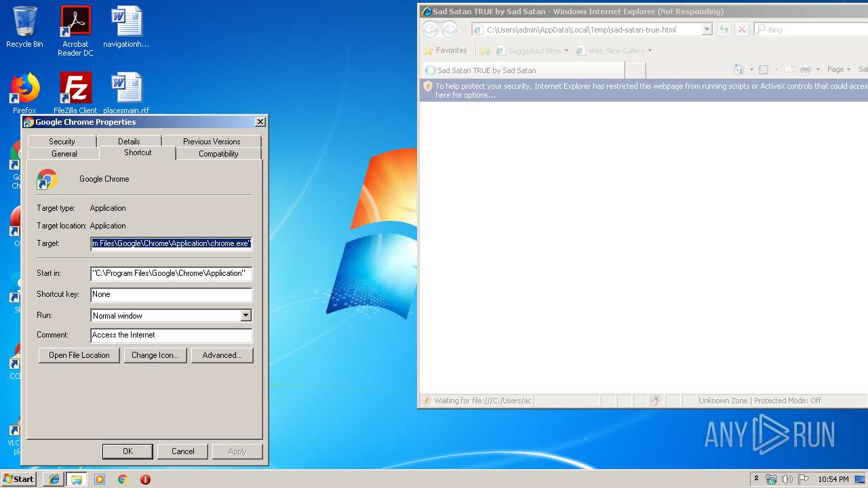Switch to the Security tab
Viewport: 868px width, 488px height.
[x=62, y=141]
